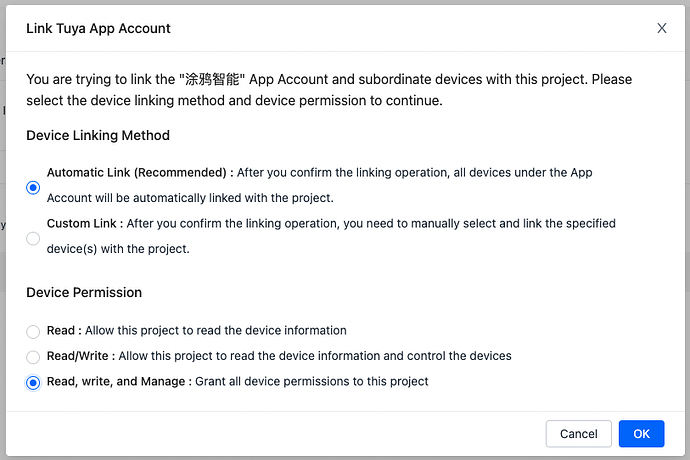Click the 'Read, write, and Manage' label
The height and width of the screenshot is (460, 690).
[116, 381]
